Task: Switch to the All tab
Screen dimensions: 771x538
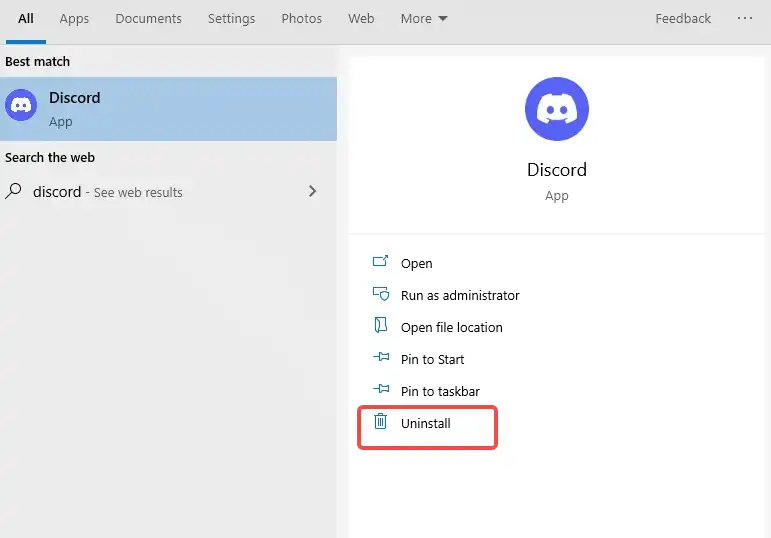Action: tap(26, 19)
